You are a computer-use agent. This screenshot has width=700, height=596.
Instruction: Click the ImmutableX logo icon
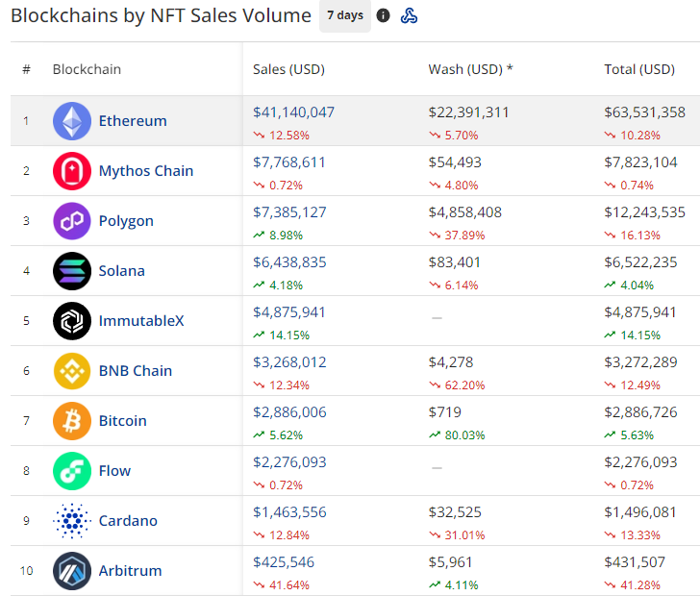[72, 321]
